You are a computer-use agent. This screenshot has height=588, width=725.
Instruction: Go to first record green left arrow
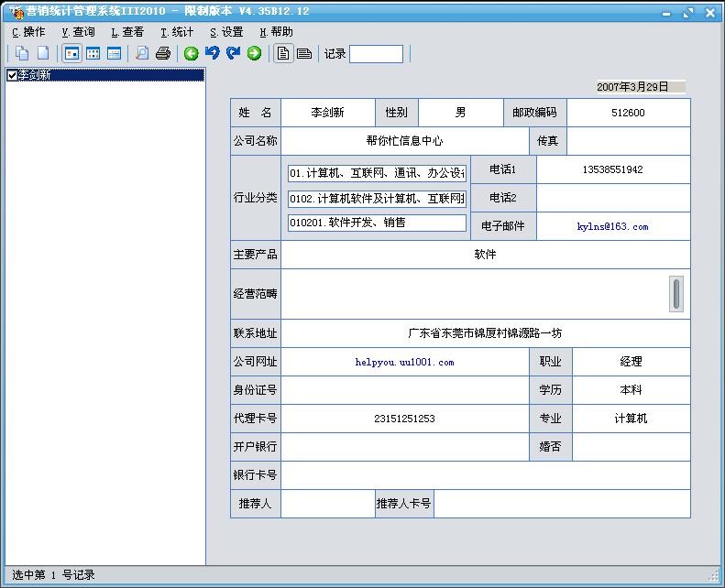(191, 54)
